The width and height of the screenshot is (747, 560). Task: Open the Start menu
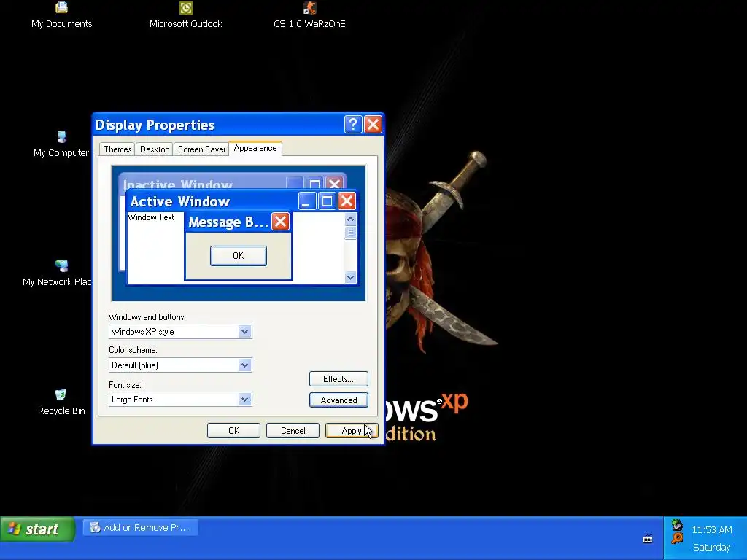(x=38, y=529)
